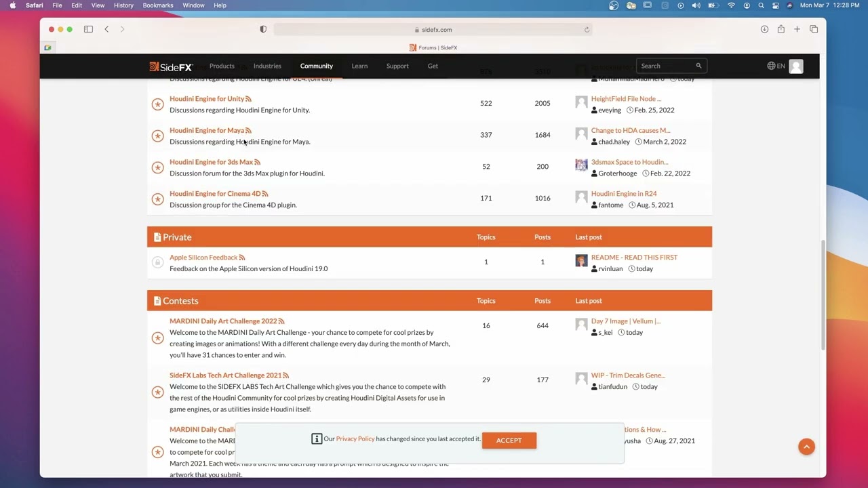Open RSS feed for Houdini Engine for Maya
Viewport: 868px width, 488px height.
tap(248, 131)
